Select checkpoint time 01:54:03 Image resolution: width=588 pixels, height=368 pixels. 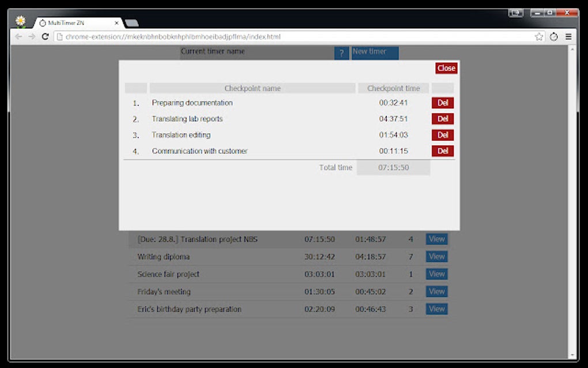[393, 134]
